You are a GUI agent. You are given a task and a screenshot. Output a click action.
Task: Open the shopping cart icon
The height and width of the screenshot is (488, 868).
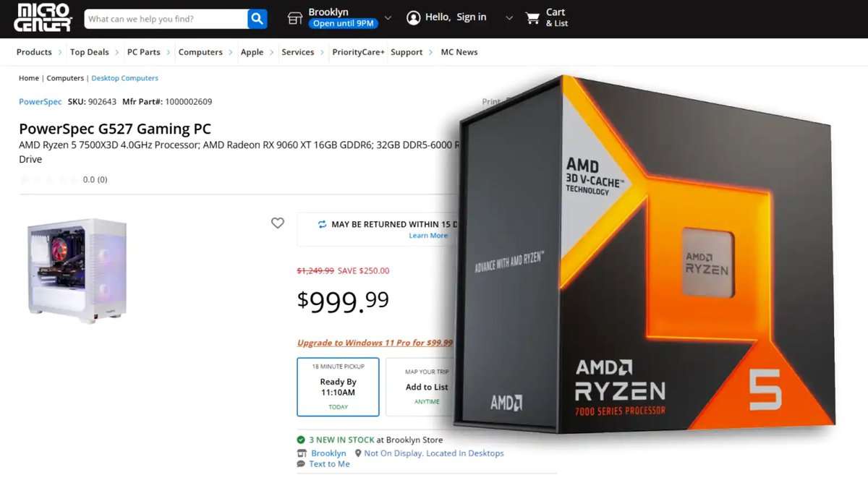point(532,18)
